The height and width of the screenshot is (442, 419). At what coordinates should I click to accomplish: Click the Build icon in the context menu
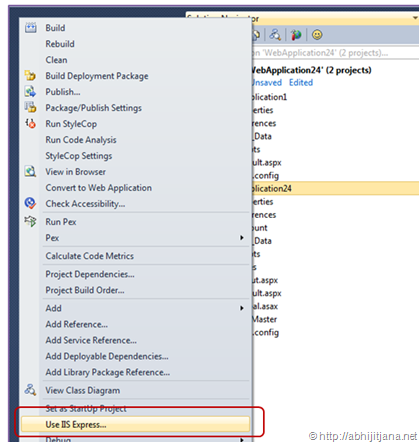click(x=31, y=28)
